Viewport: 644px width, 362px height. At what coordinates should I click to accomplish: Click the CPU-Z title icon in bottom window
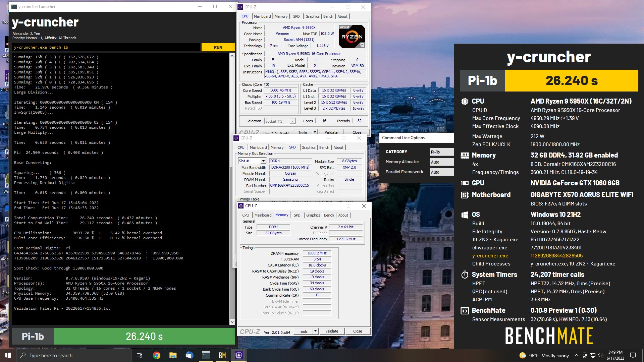pyautogui.click(x=241, y=206)
